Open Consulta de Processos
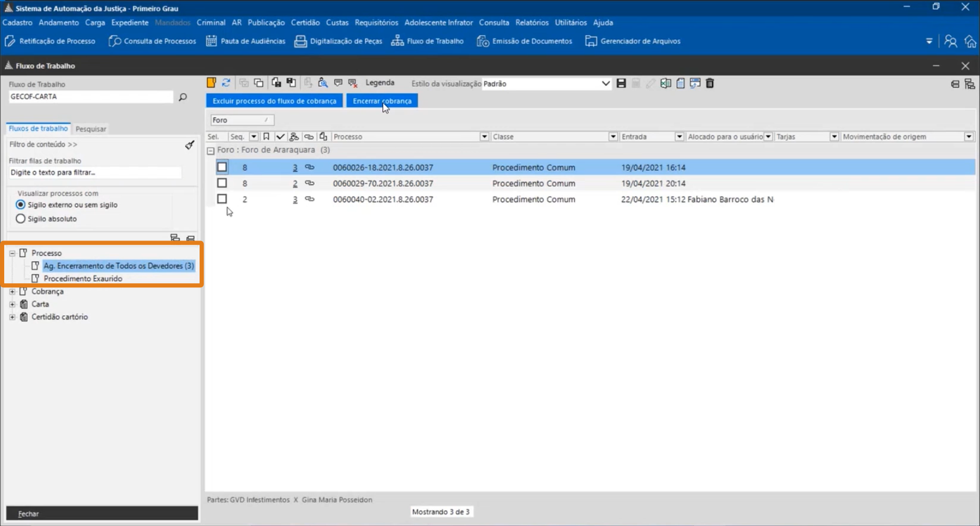980x526 pixels. (x=153, y=41)
